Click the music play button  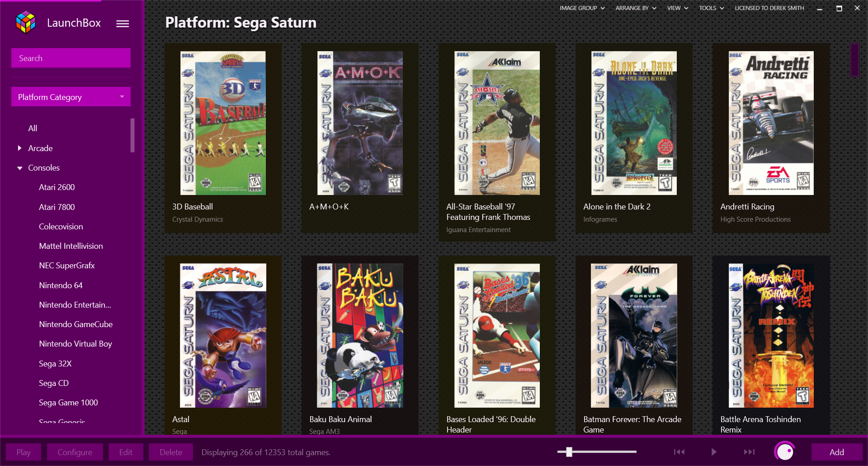click(x=714, y=452)
